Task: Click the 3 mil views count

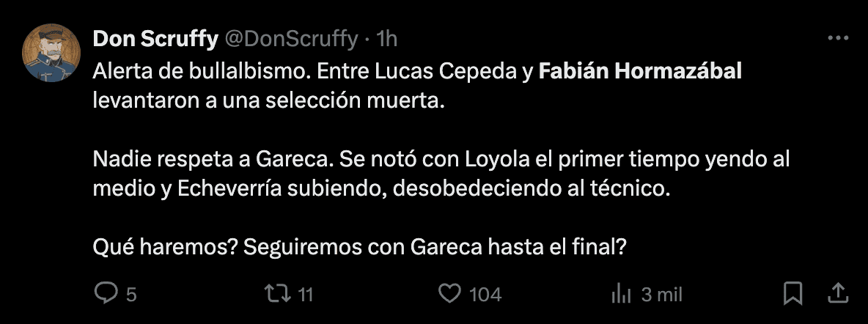Action: point(661,295)
